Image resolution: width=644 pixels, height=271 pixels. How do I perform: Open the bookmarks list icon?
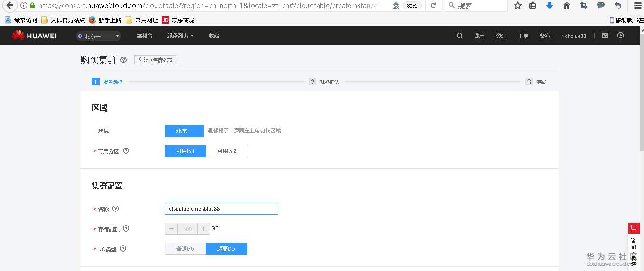[x=533, y=6]
